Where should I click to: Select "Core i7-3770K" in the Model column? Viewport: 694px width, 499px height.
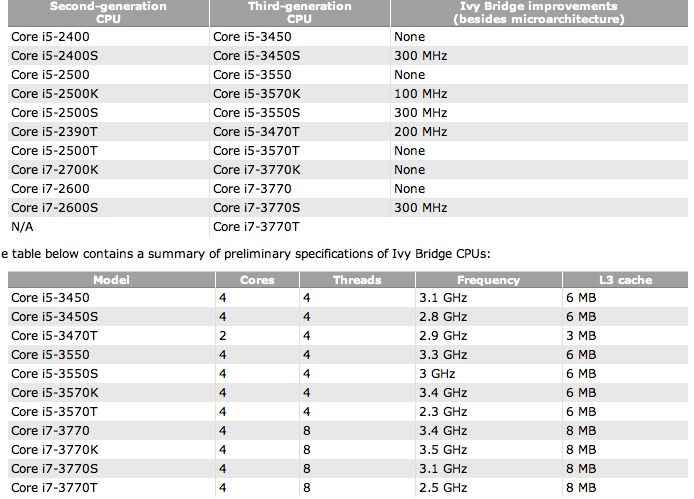[x=55, y=450]
